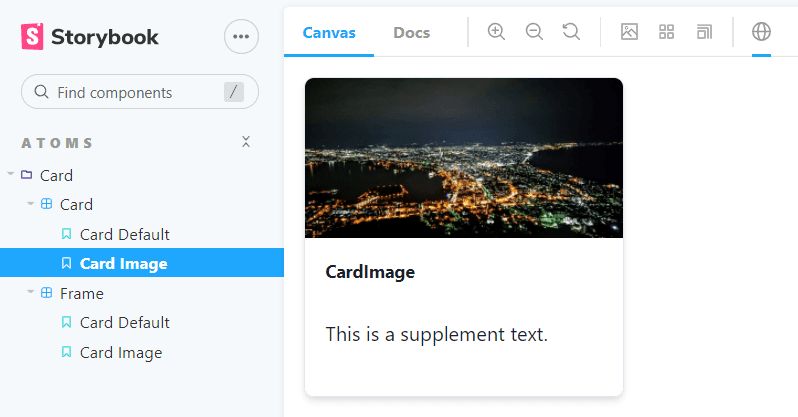Toggle the grid overlay icon

[x=667, y=32]
